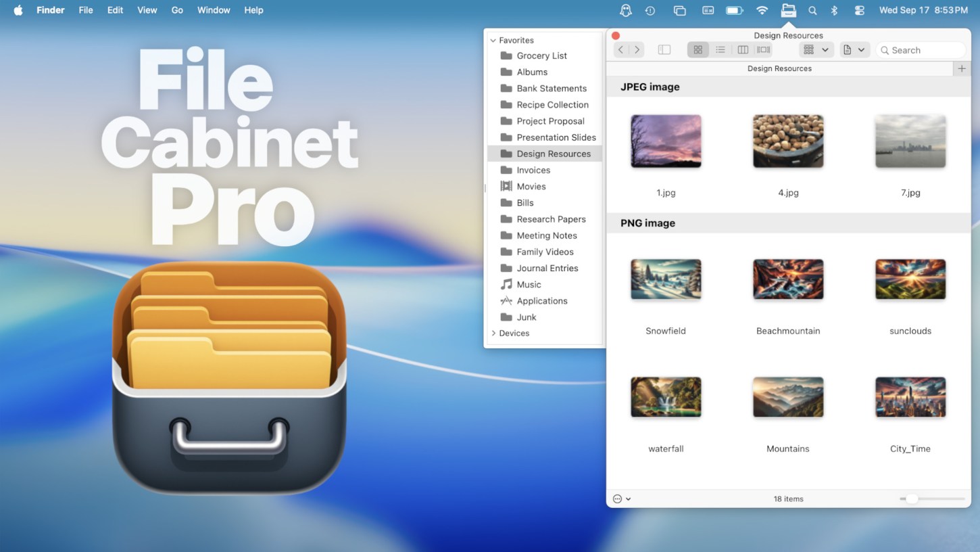Toggle the sidebar panel button in toolbar
This screenshot has width=980, height=552.
tap(664, 49)
